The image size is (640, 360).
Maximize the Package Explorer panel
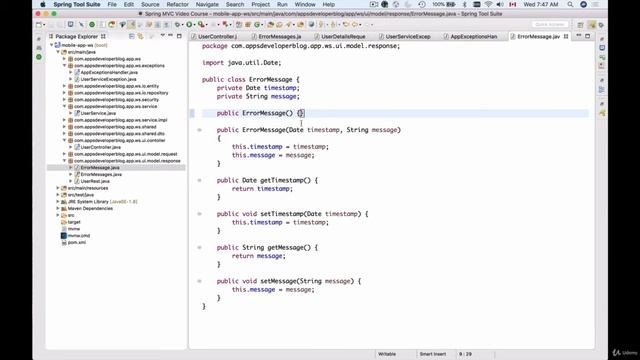(x=179, y=36)
